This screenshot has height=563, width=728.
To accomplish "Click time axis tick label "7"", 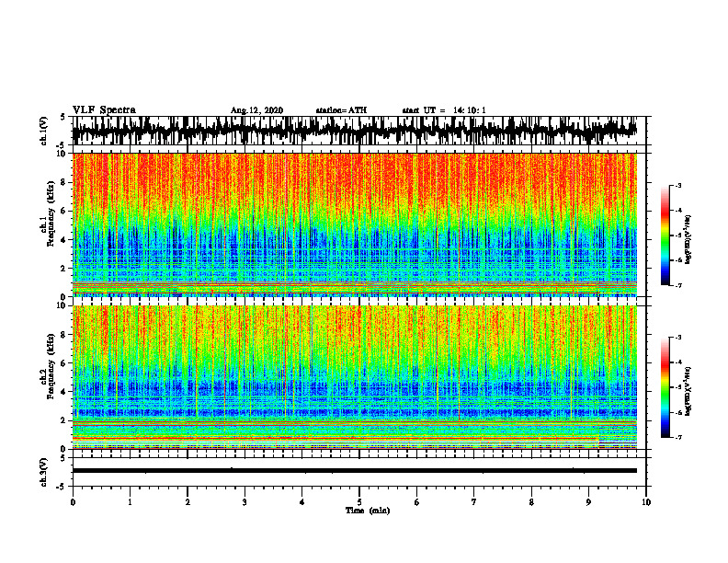I will coord(474,502).
